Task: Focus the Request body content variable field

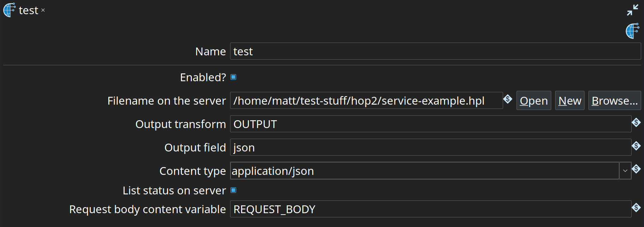Action: coord(430,209)
